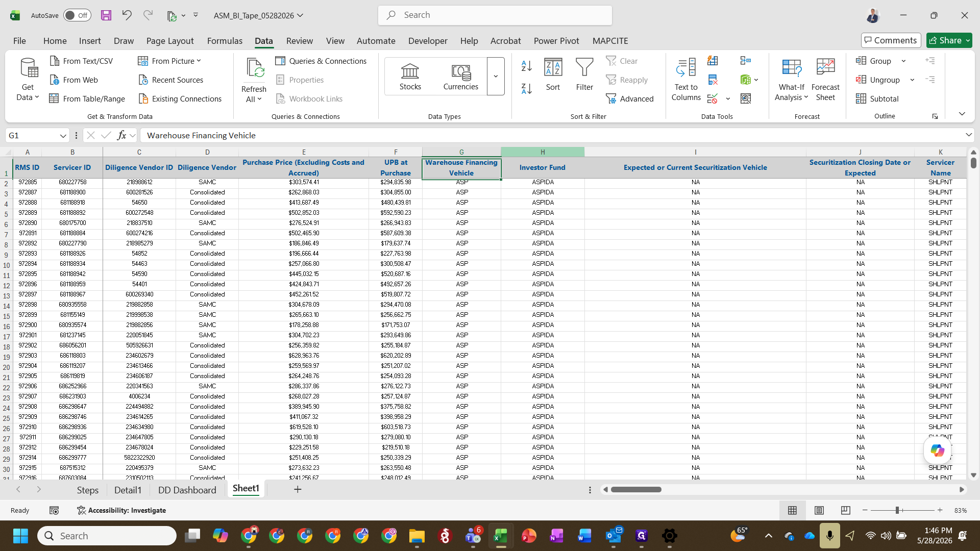Switch to the Home tab
Image resolution: width=980 pixels, height=551 pixels.
tap(55, 40)
